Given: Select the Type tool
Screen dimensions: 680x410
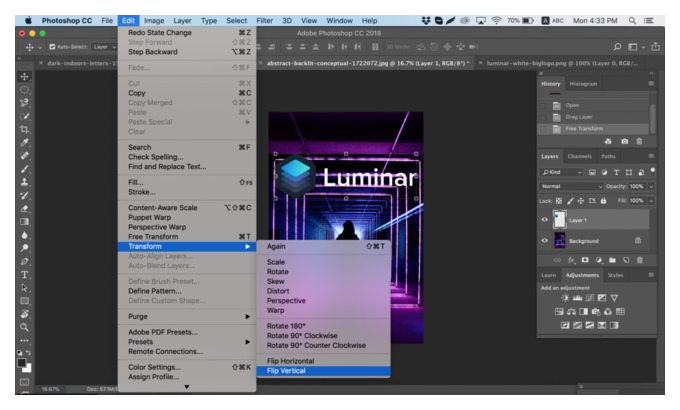Looking at the screenshot, I should (x=24, y=275).
